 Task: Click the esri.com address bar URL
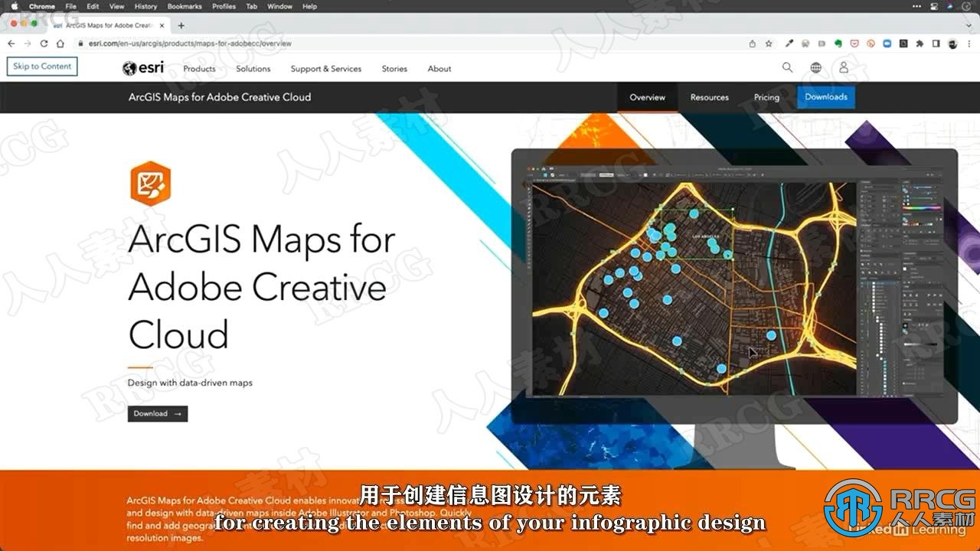(189, 44)
